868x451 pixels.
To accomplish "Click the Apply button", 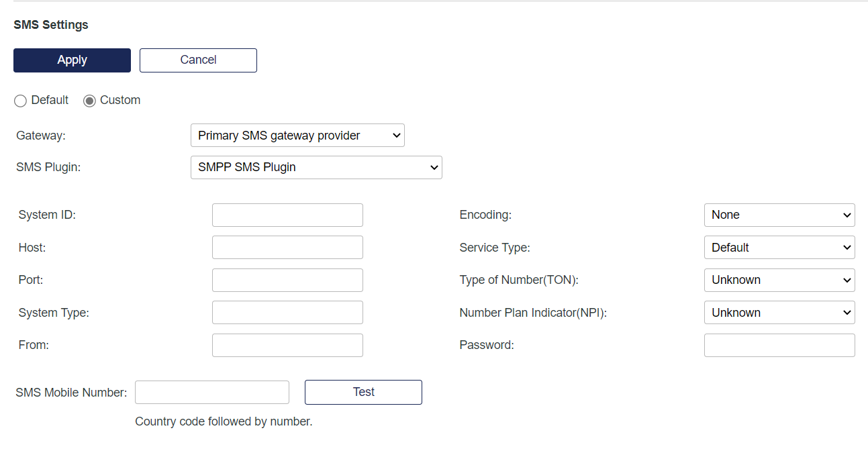I will 72,60.
